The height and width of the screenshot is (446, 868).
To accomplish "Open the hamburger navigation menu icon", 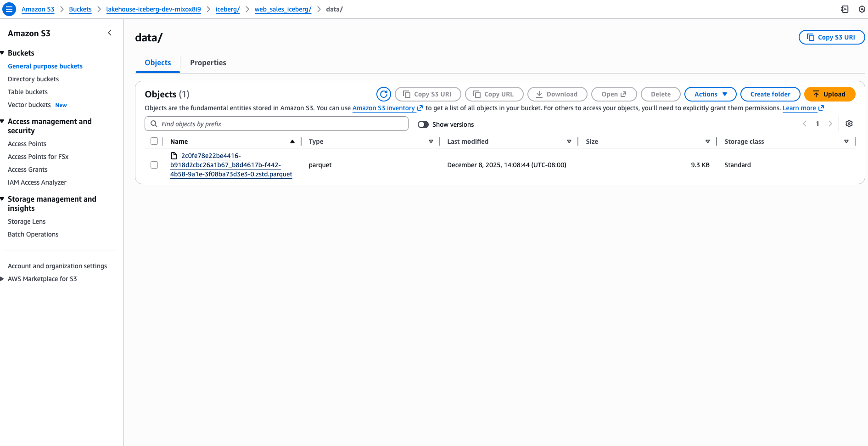I will [9, 9].
